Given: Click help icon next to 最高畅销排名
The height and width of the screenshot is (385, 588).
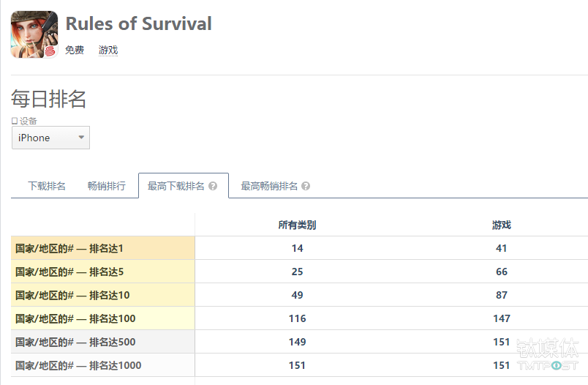Looking at the screenshot, I should click(306, 186).
